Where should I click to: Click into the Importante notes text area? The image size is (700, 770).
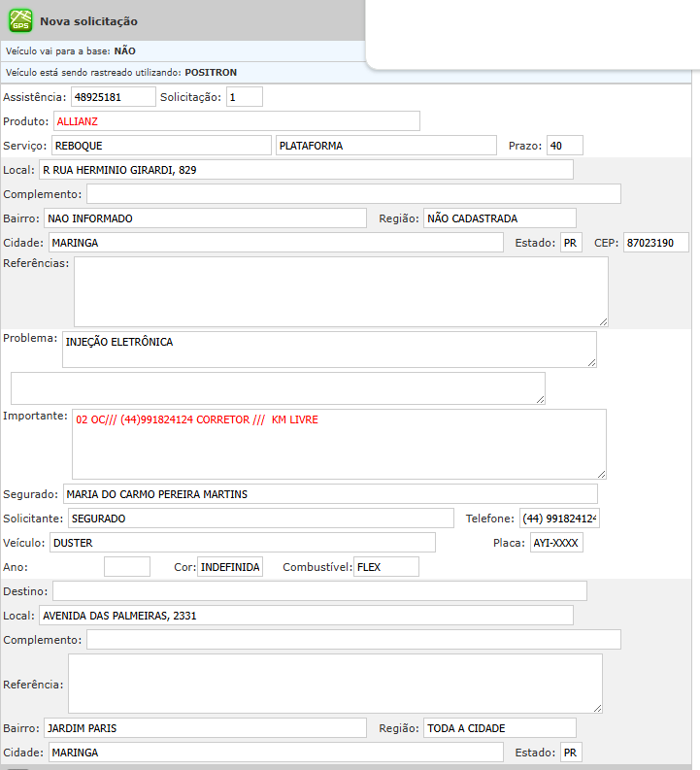338,444
